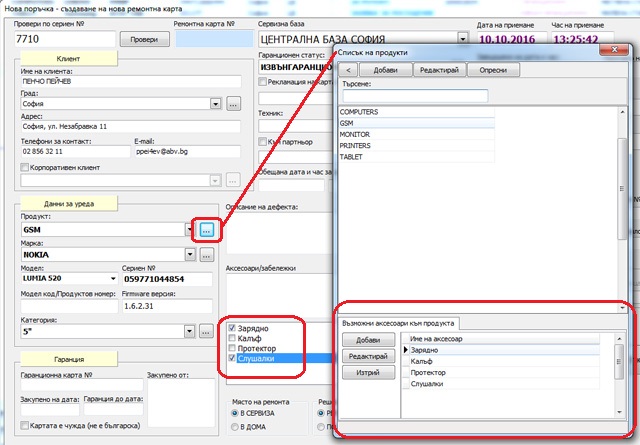
Task: Select the В ДОМА radio option
Action: 235,427
